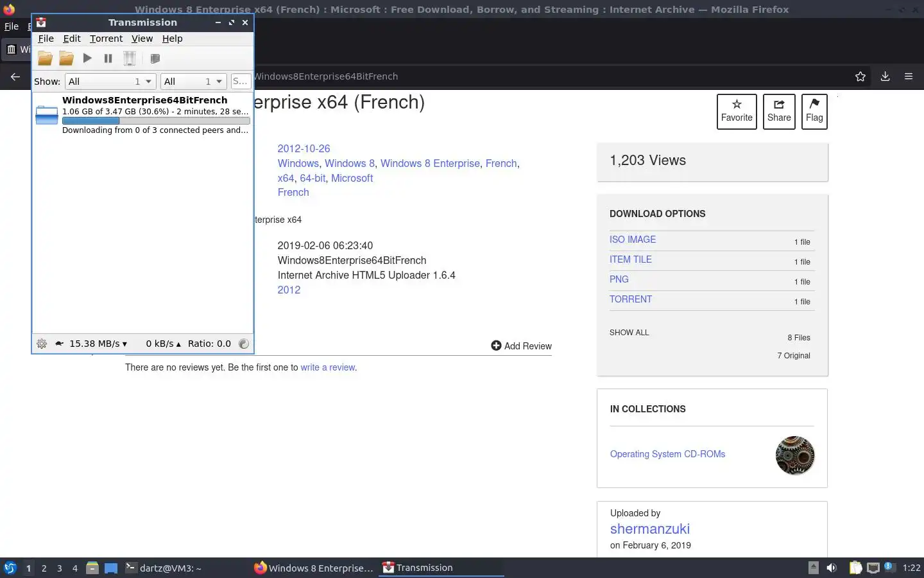Click SHOW ALL download options
Image resolution: width=924 pixels, height=578 pixels.
coord(629,333)
